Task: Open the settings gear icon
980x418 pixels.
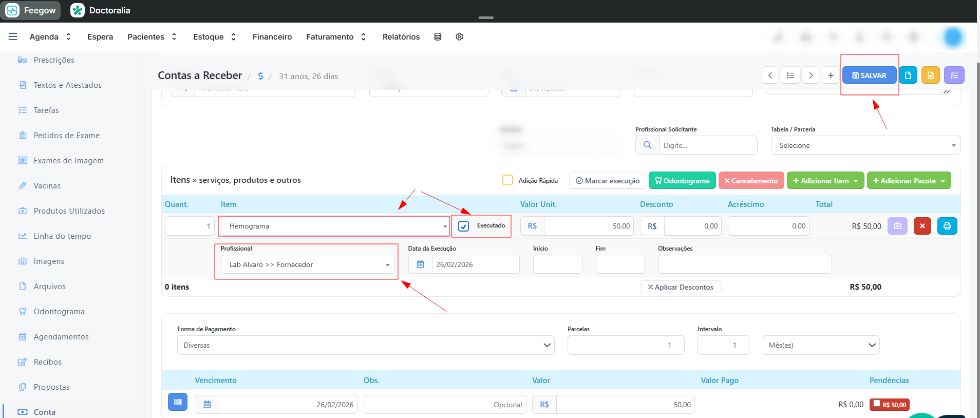Action: (460, 36)
